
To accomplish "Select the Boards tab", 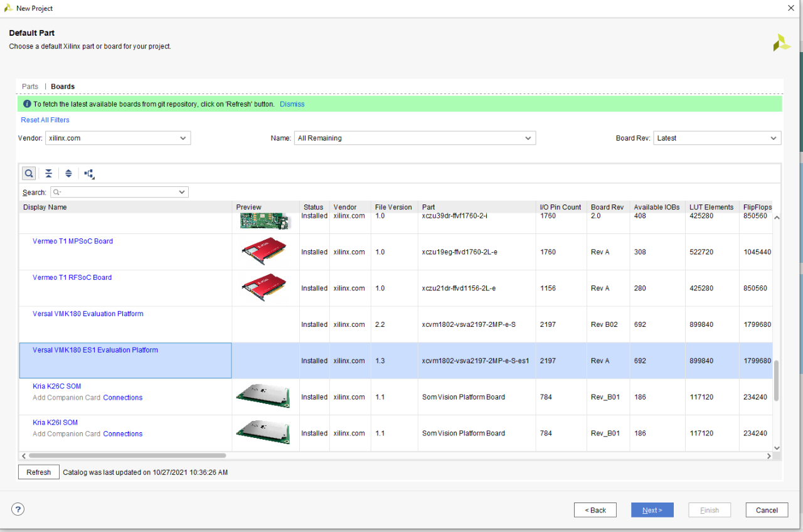I will click(x=63, y=87).
